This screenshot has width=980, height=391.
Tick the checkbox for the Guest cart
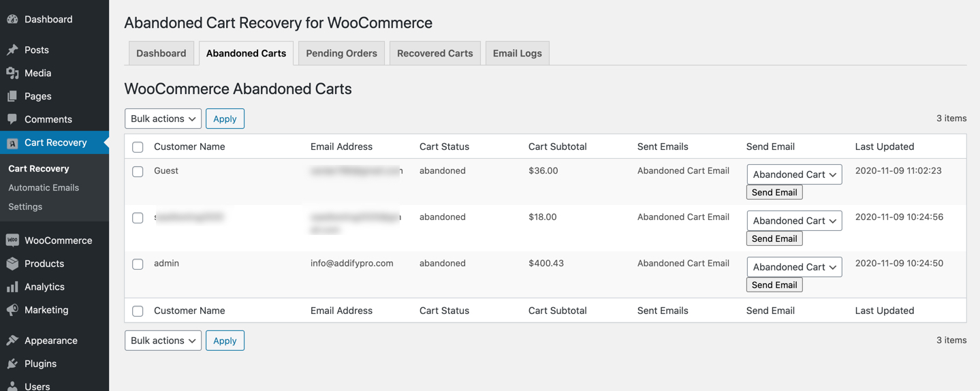click(138, 172)
